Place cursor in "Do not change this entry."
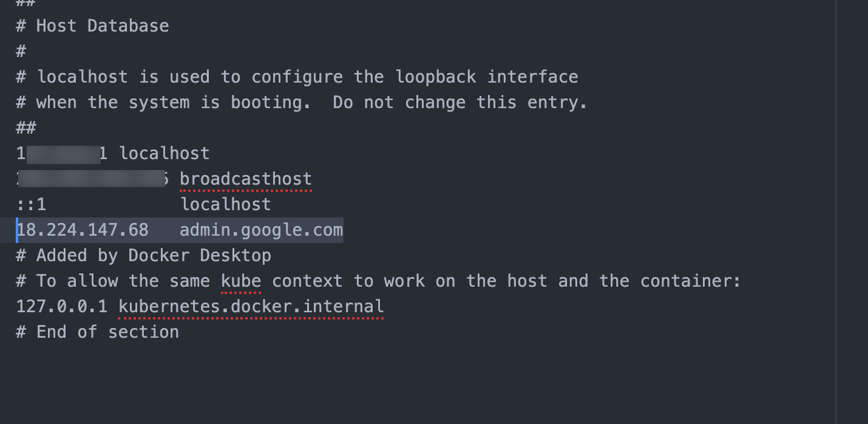 click(x=459, y=103)
